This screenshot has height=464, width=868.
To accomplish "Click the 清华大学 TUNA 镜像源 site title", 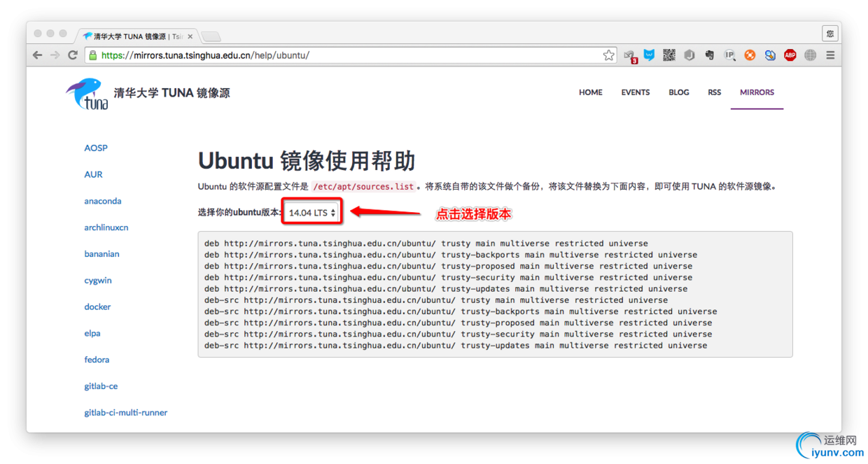I will click(x=172, y=92).
